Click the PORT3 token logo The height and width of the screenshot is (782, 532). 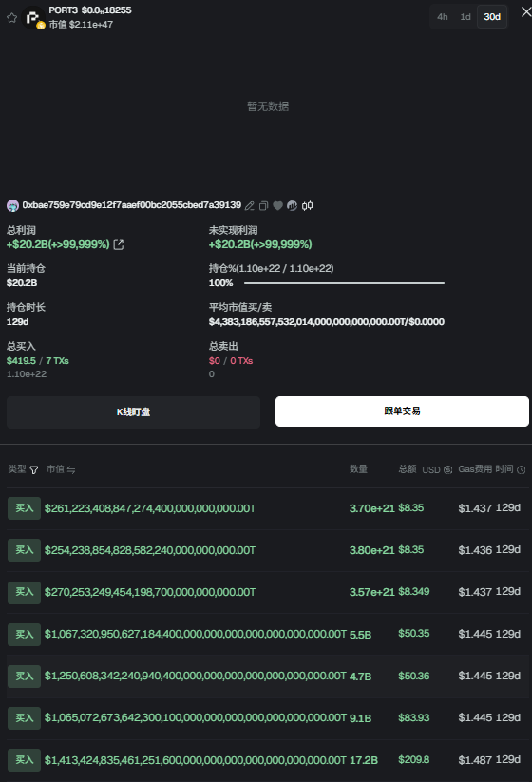(x=33, y=18)
